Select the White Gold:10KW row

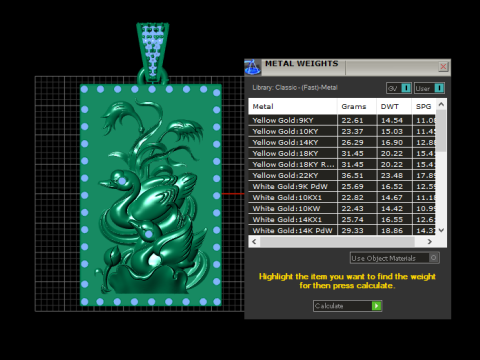(342, 208)
